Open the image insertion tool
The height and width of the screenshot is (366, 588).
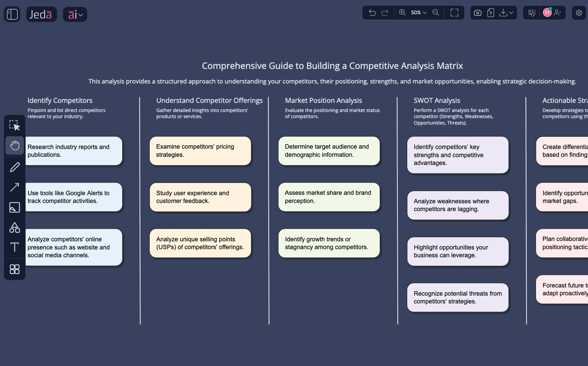(x=15, y=207)
